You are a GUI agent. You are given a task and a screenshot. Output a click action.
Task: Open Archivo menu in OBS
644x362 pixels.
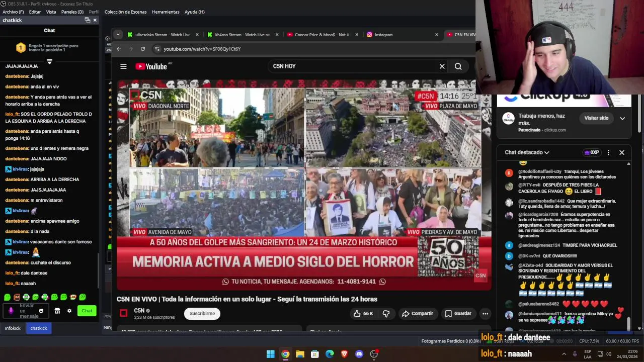(x=13, y=12)
